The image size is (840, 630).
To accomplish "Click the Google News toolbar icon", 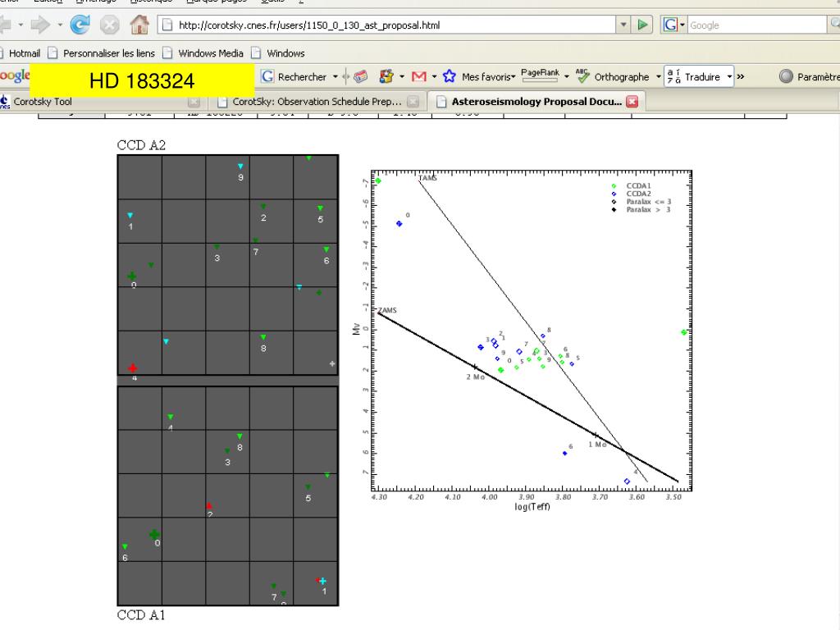I will click(361, 76).
